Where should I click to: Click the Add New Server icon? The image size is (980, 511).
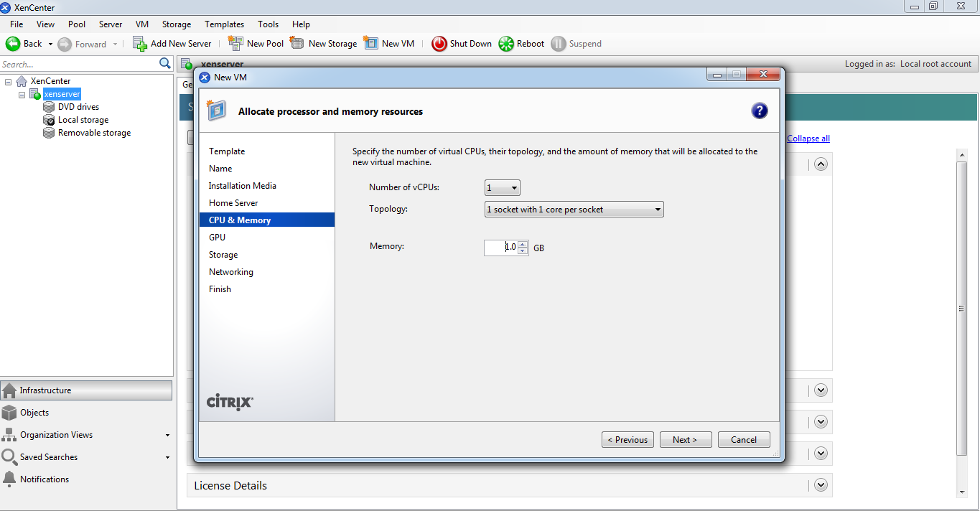tap(140, 44)
